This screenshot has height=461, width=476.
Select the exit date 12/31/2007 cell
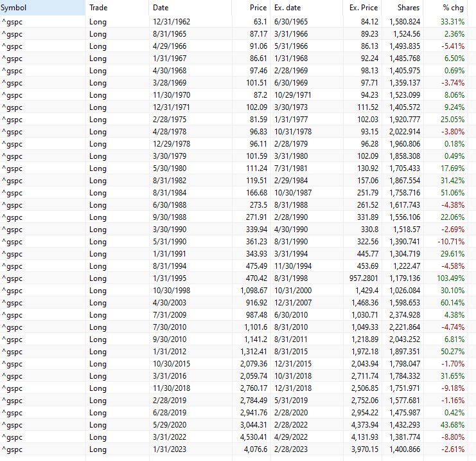point(295,303)
